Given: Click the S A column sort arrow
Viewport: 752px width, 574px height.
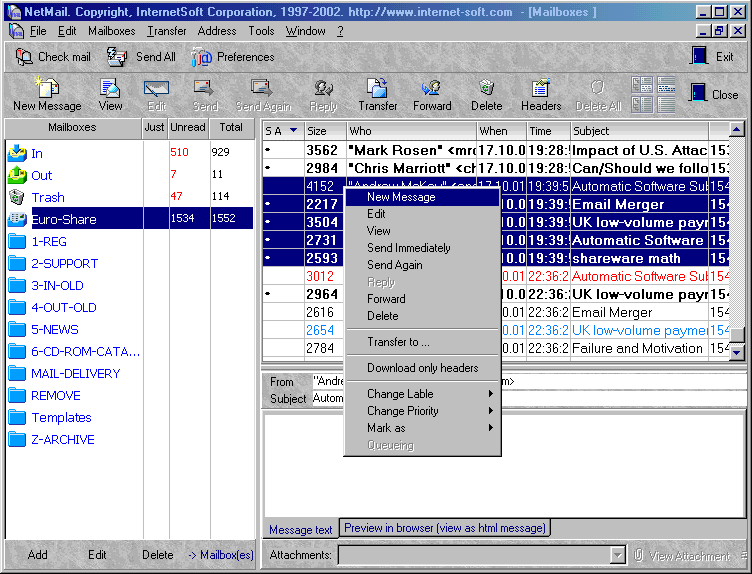Looking at the screenshot, I should pyautogui.click(x=293, y=130).
